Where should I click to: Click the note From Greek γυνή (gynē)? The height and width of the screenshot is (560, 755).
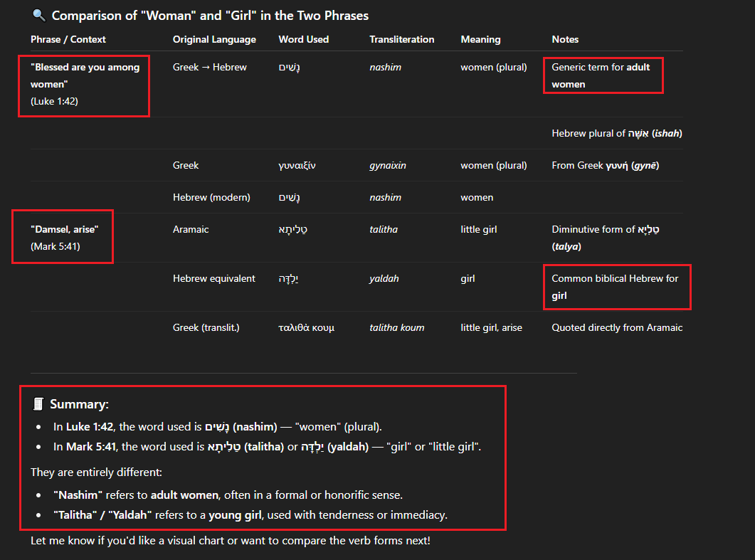click(x=606, y=166)
